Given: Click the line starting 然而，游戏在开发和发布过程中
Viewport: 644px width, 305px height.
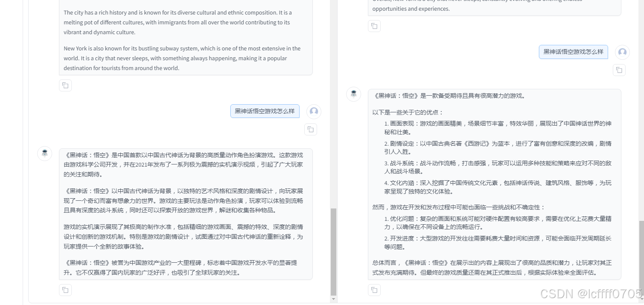Looking at the screenshot, I should (x=459, y=207).
